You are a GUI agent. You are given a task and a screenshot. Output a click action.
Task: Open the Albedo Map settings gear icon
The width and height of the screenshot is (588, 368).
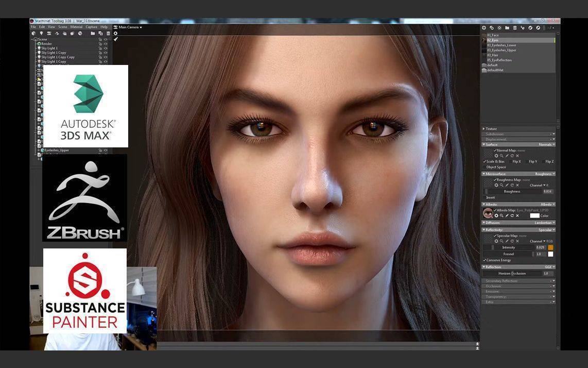point(496,215)
